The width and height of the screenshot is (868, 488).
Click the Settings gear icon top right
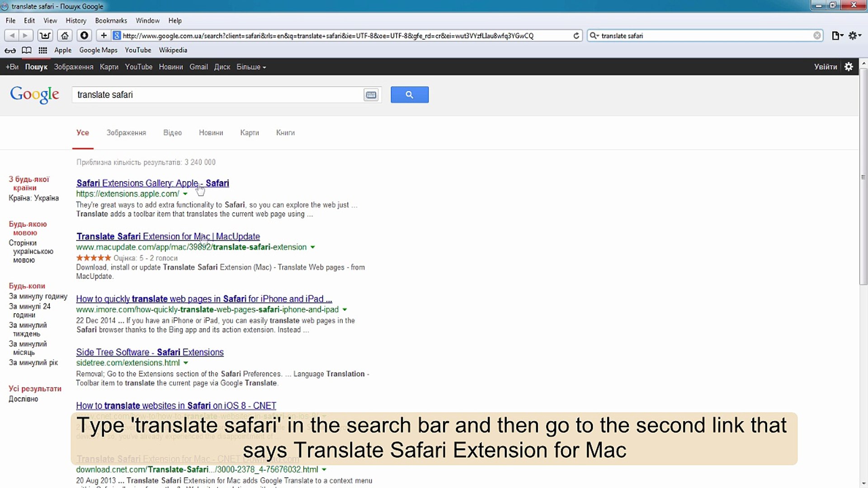click(848, 67)
